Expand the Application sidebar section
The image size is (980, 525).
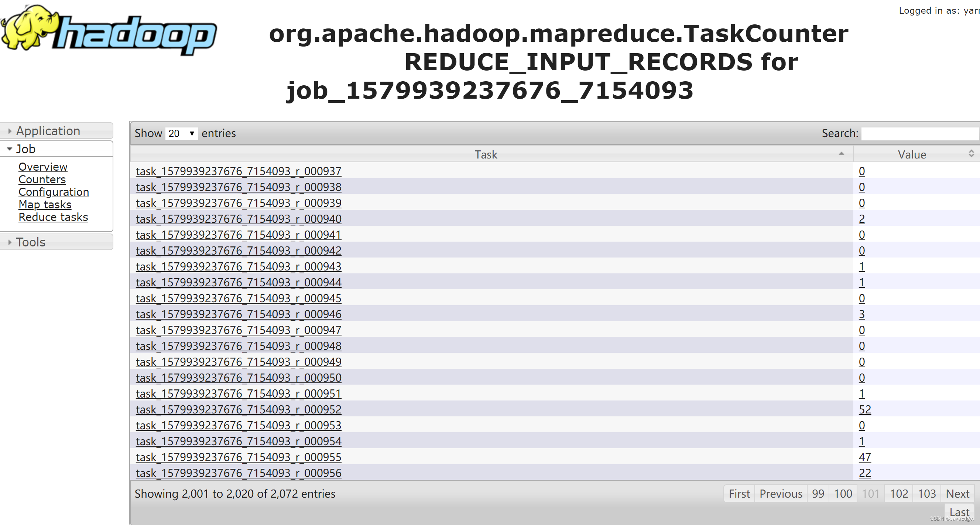tap(48, 131)
